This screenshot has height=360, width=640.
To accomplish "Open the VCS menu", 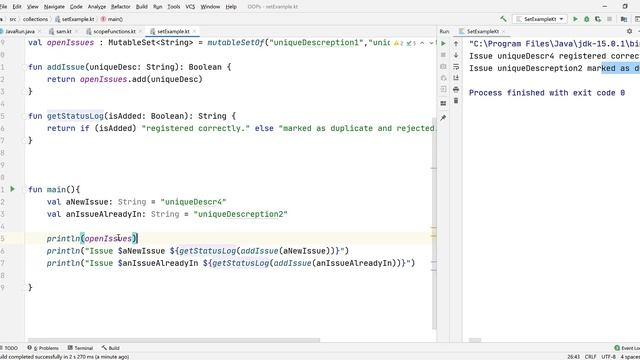I will tap(190, 7).
